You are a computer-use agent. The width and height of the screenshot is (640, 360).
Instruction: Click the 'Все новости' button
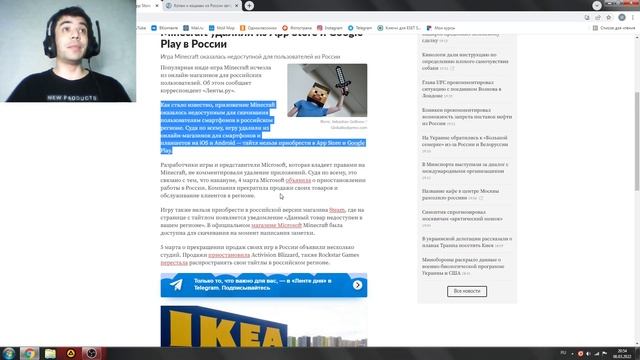[467, 291]
